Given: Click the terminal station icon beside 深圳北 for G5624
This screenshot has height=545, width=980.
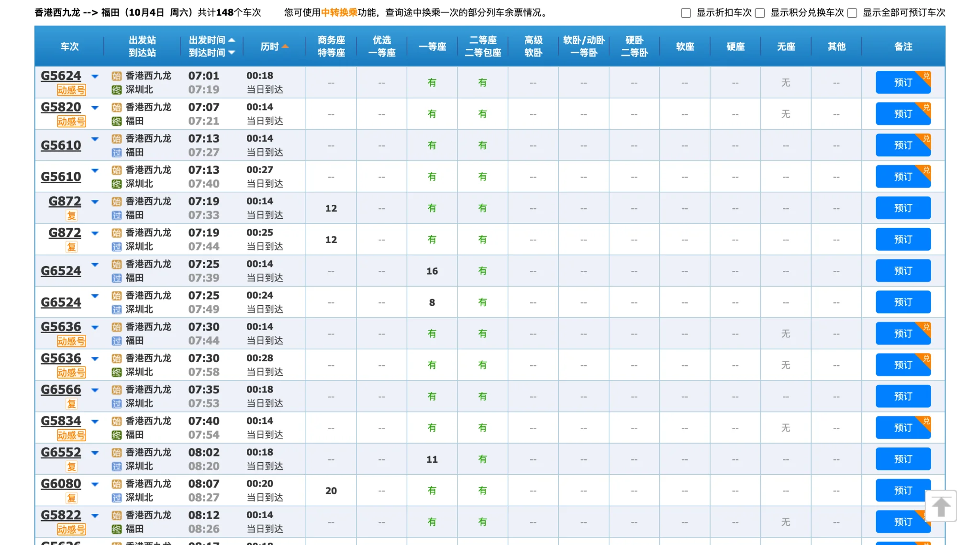Looking at the screenshot, I should pyautogui.click(x=116, y=89).
